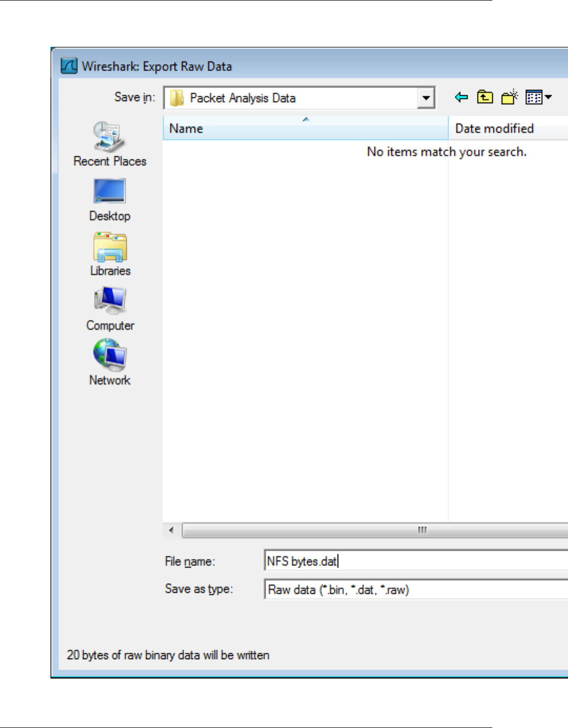This screenshot has height=728, width=568.
Task: Go to Desktop location
Action: point(109,200)
